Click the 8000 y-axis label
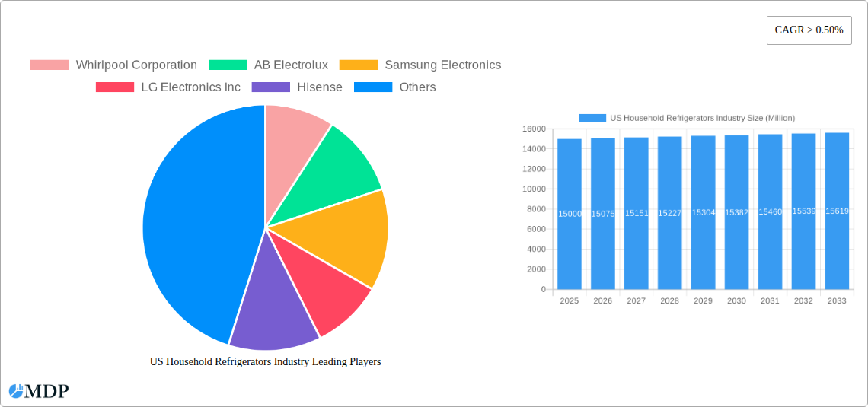Viewport: 868px width, 407px height. click(536, 209)
